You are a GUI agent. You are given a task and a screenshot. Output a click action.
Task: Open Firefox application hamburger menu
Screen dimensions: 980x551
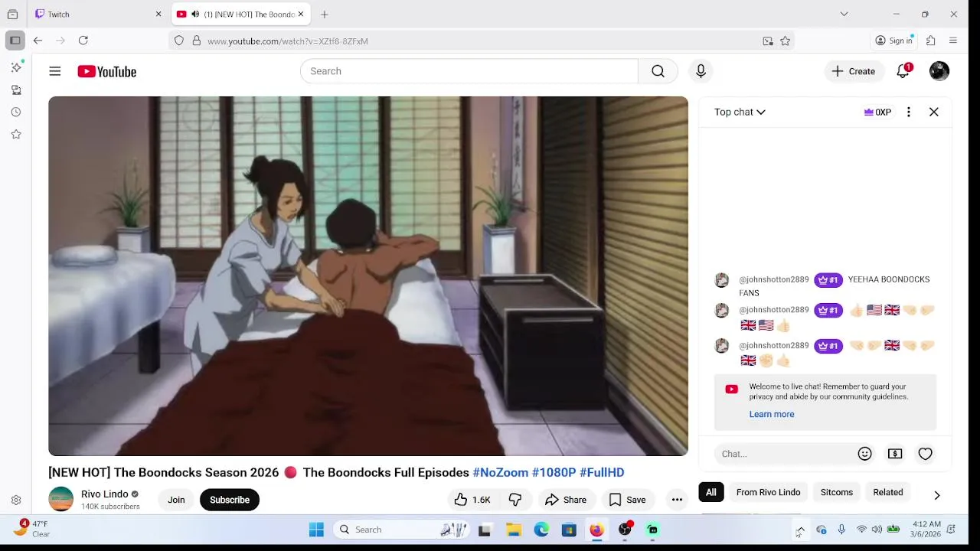tap(953, 41)
